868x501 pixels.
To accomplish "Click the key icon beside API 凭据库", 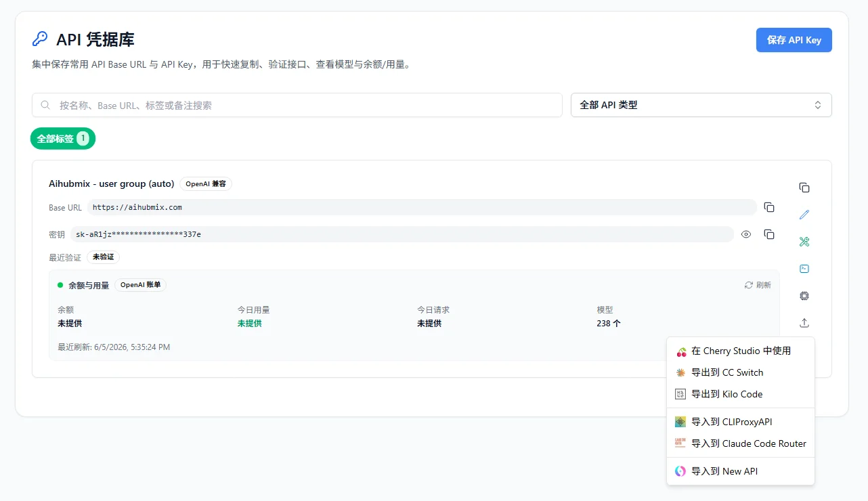I will pyautogui.click(x=40, y=39).
